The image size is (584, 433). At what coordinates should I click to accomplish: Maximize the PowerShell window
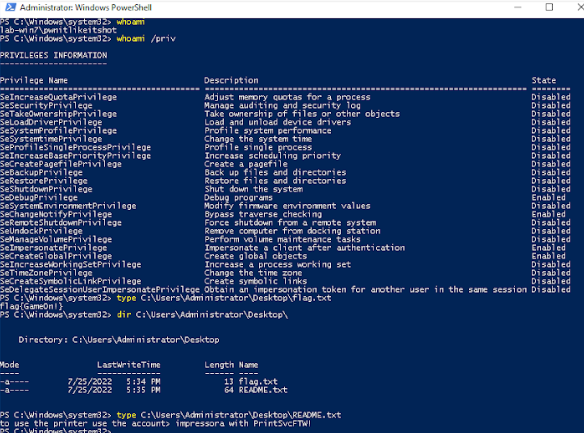pos(549,7)
